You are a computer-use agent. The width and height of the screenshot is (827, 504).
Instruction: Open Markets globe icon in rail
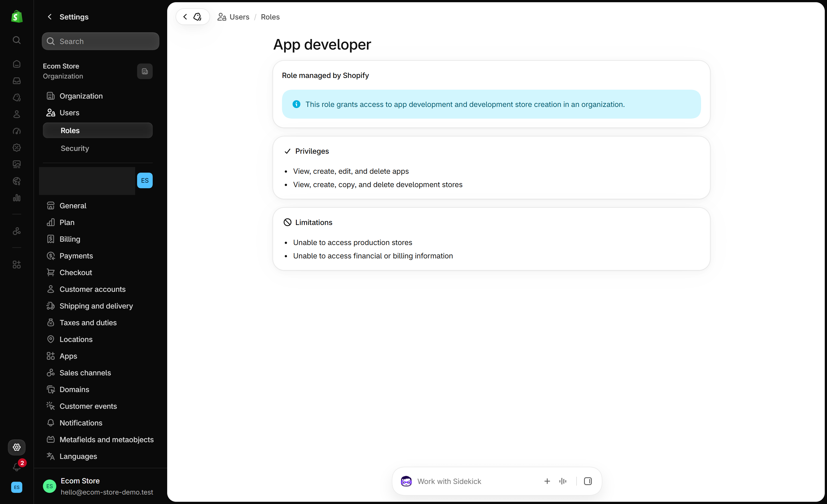[x=17, y=181]
